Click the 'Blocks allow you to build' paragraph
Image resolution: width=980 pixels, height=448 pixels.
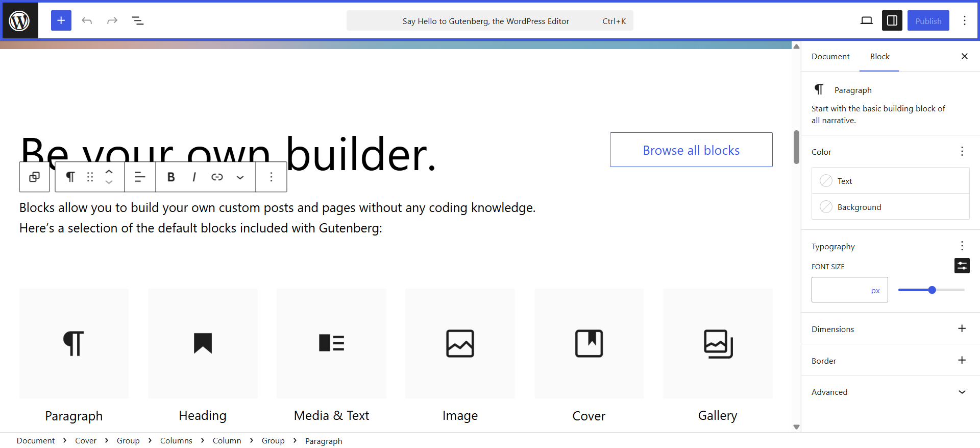click(x=278, y=218)
